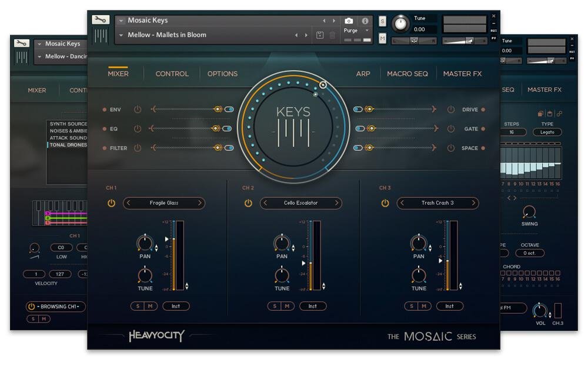Click the camera snapshot icon in the header
The image size is (588, 365).
349,21
